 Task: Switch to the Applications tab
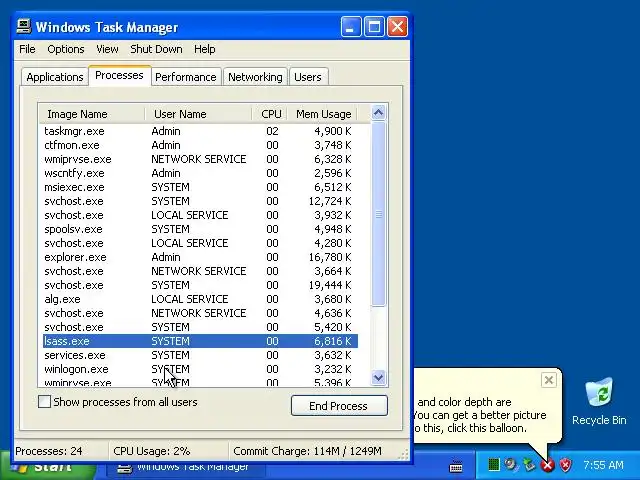[55, 77]
